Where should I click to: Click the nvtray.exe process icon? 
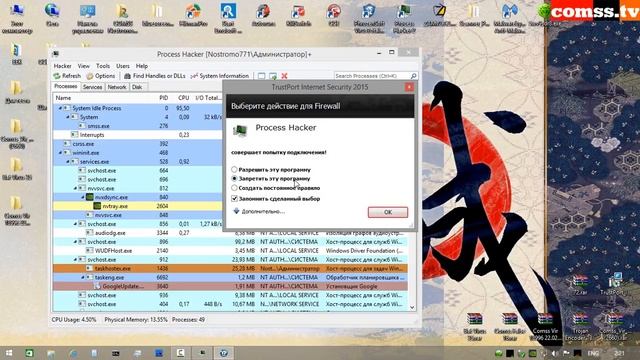pyautogui.click(x=97, y=206)
